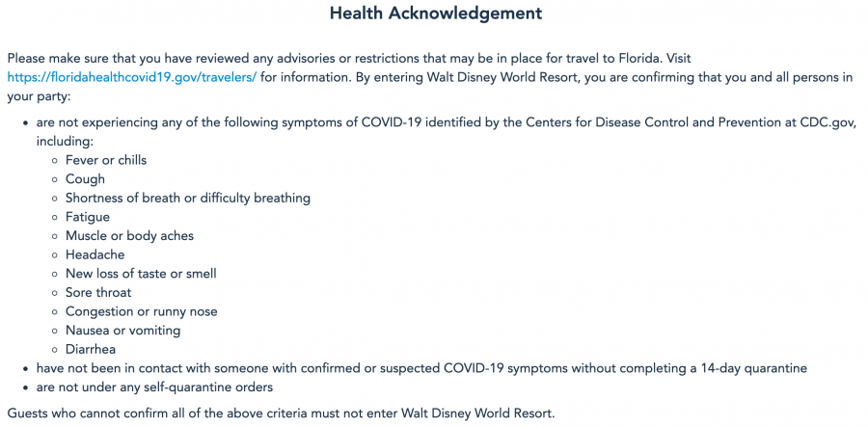Click the self-quarantine orders bullet
This screenshot has width=868, height=427.
tap(154, 387)
